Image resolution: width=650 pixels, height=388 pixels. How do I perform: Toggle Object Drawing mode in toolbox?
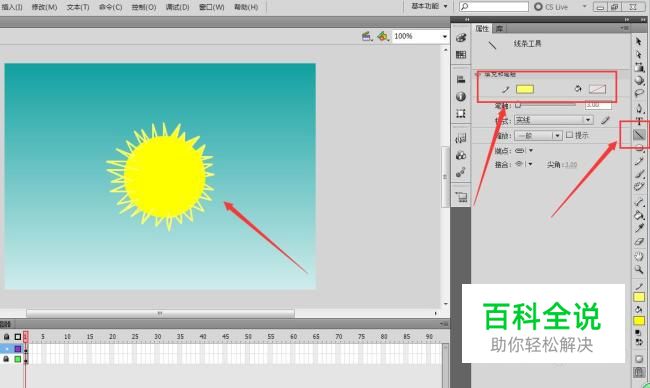(639, 359)
